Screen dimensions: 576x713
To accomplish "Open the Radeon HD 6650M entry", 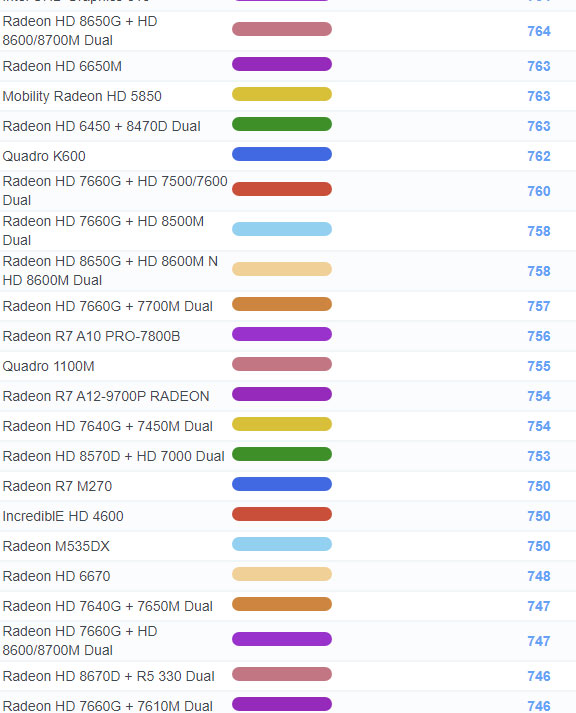I will [x=62, y=66].
